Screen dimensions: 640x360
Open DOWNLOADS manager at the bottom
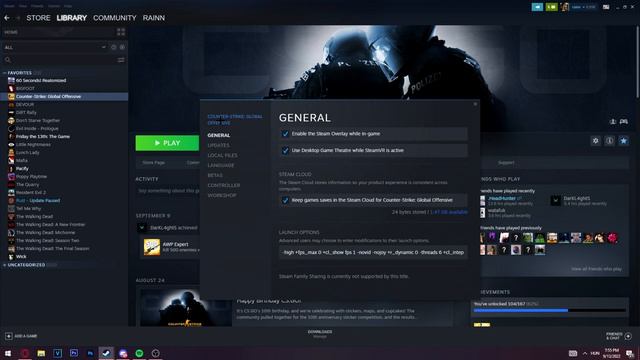320,334
